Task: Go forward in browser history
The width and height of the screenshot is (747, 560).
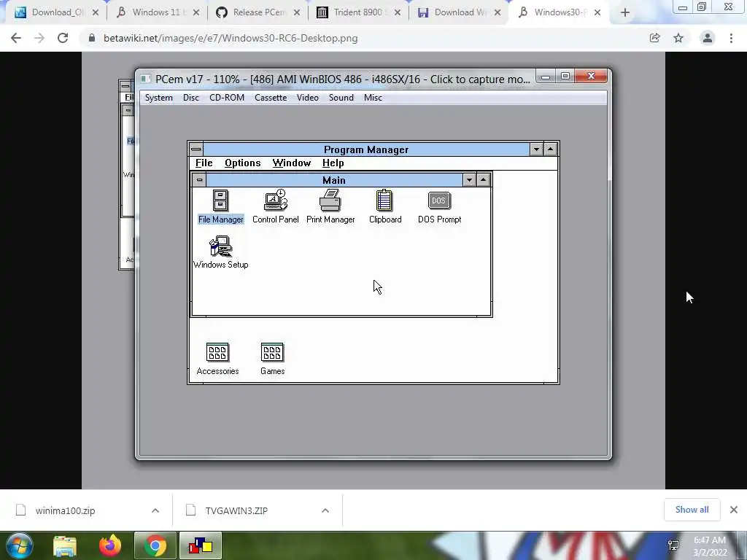Action: pos(39,38)
